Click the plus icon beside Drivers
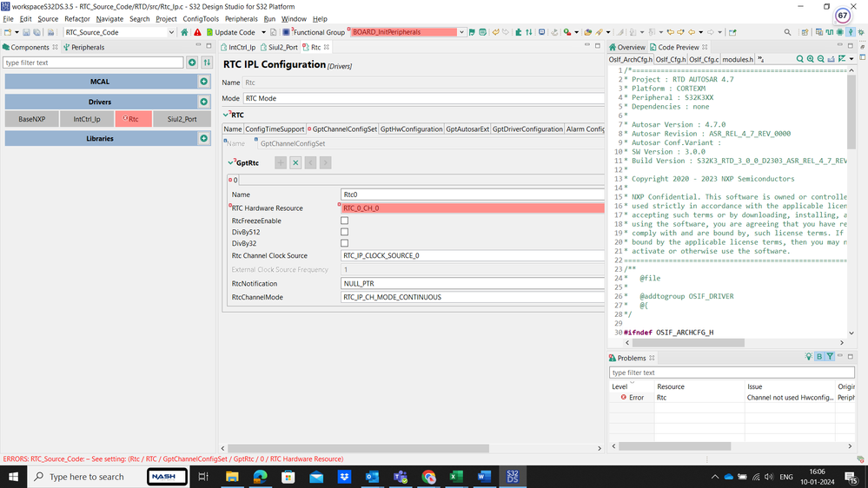The width and height of the screenshot is (868, 488). click(x=204, y=102)
